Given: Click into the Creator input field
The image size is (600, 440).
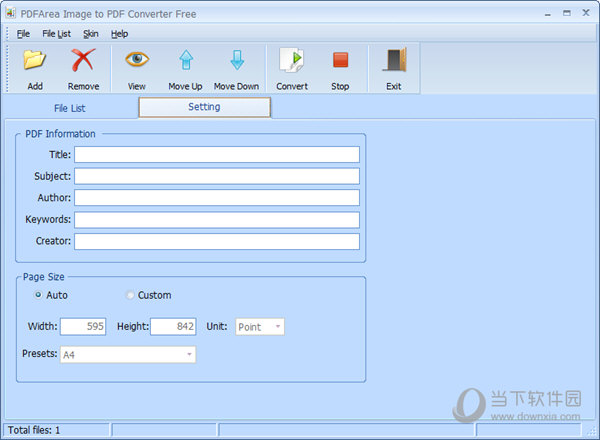Looking at the screenshot, I should [217, 241].
